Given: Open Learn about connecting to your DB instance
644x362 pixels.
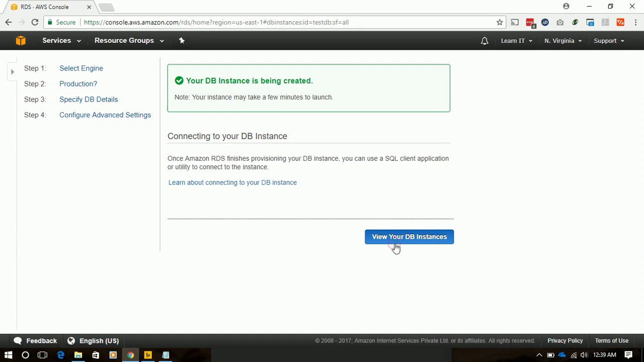Looking at the screenshot, I should click(232, 183).
